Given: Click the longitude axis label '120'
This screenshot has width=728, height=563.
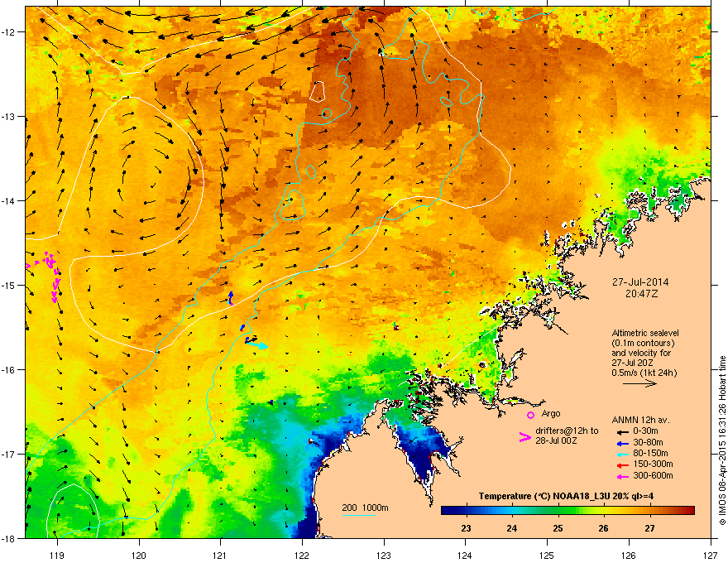Looking at the screenshot, I should tap(138, 555).
